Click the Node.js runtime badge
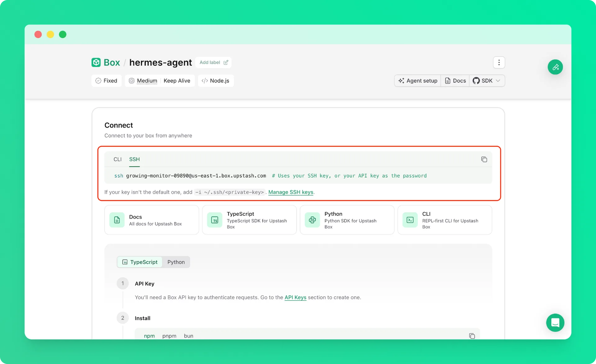 216,81
